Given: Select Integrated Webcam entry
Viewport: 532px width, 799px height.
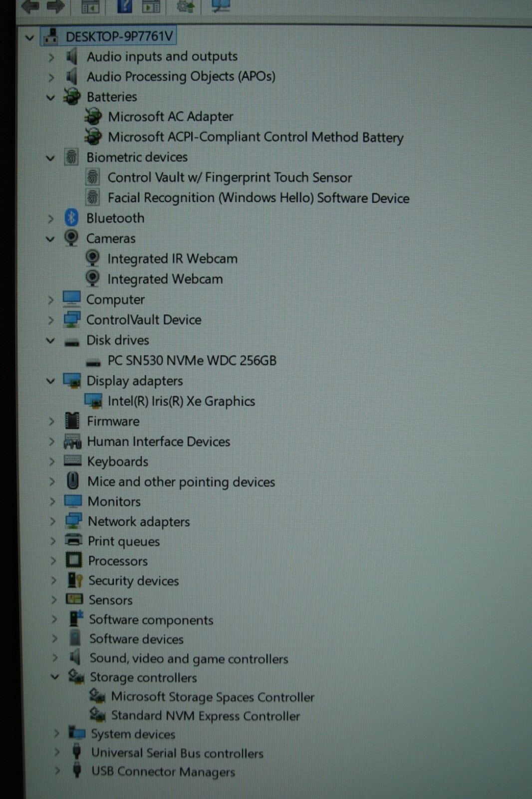Looking at the screenshot, I should (x=165, y=279).
